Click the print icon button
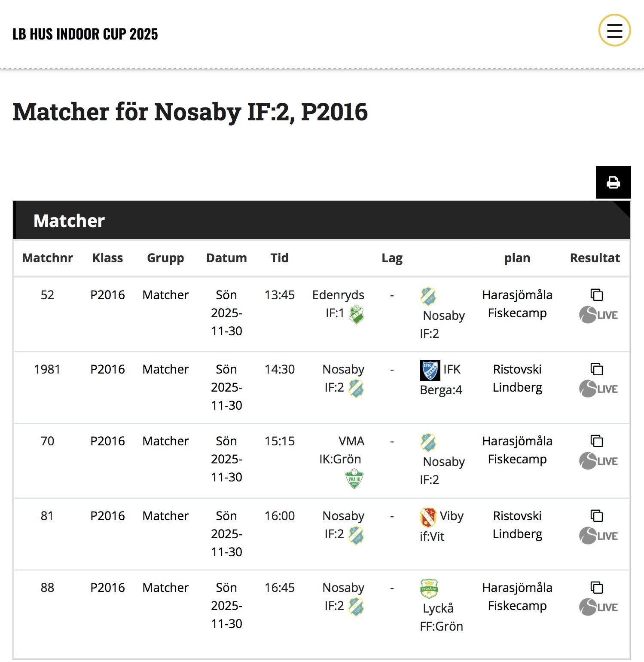Screen dimensions: 644x662 613,182
